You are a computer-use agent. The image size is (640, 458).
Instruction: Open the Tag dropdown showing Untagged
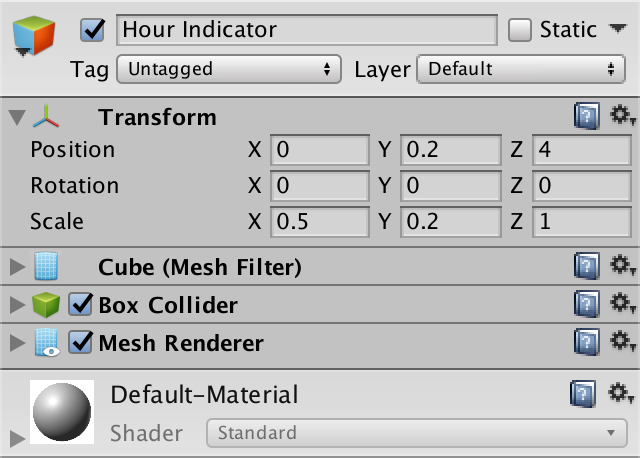coord(229,69)
